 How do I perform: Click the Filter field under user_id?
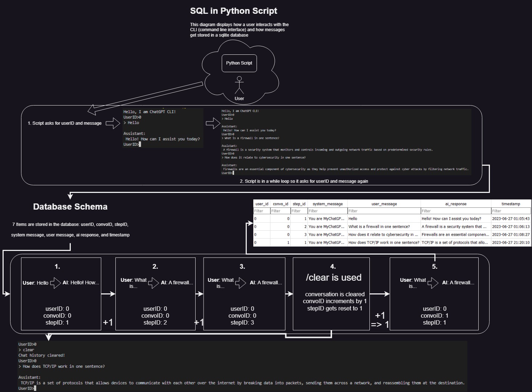[262, 211]
